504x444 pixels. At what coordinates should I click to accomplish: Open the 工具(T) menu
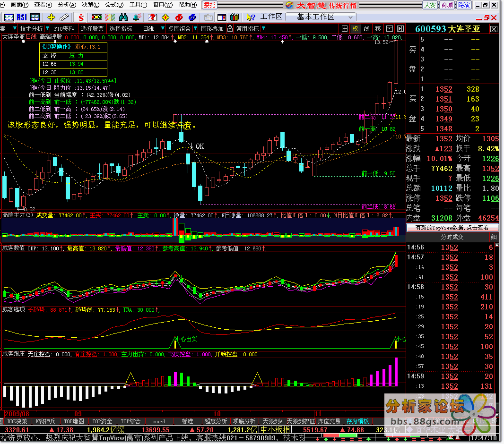click(x=138, y=5)
